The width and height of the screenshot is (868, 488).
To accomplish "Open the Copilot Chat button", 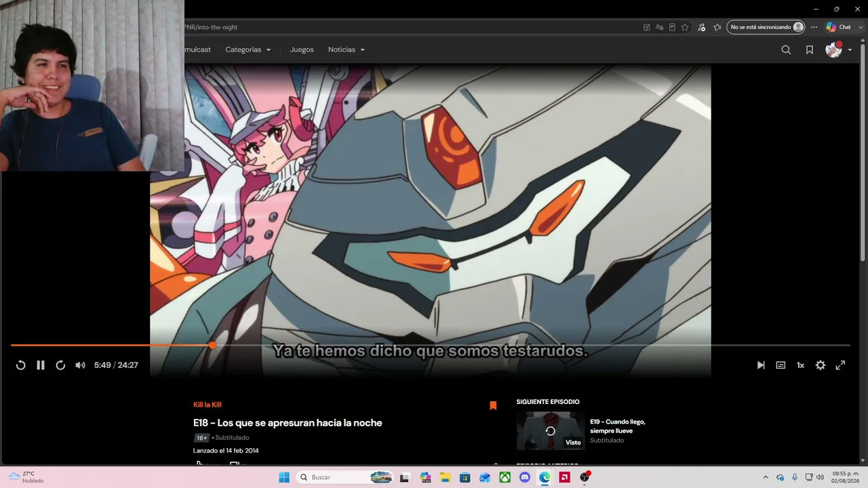I will [838, 27].
